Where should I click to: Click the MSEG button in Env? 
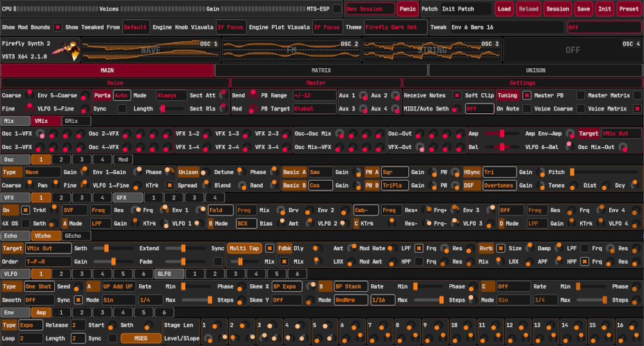[x=140, y=338]
